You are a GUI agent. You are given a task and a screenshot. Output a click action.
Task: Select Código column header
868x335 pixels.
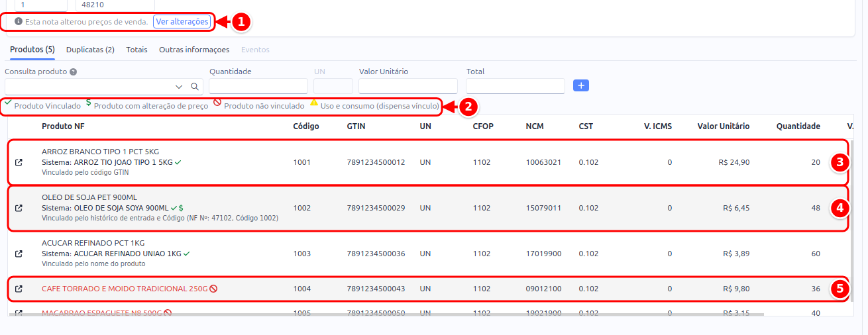pos(306,126)
